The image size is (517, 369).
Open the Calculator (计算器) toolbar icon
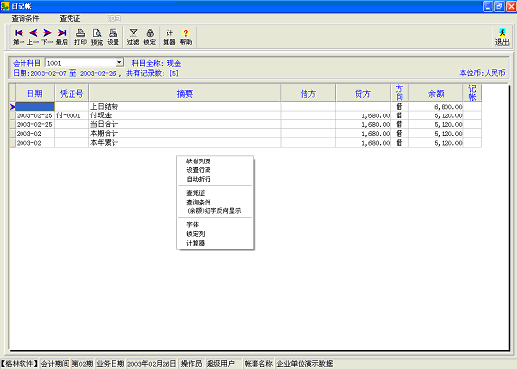pos(169,37)
